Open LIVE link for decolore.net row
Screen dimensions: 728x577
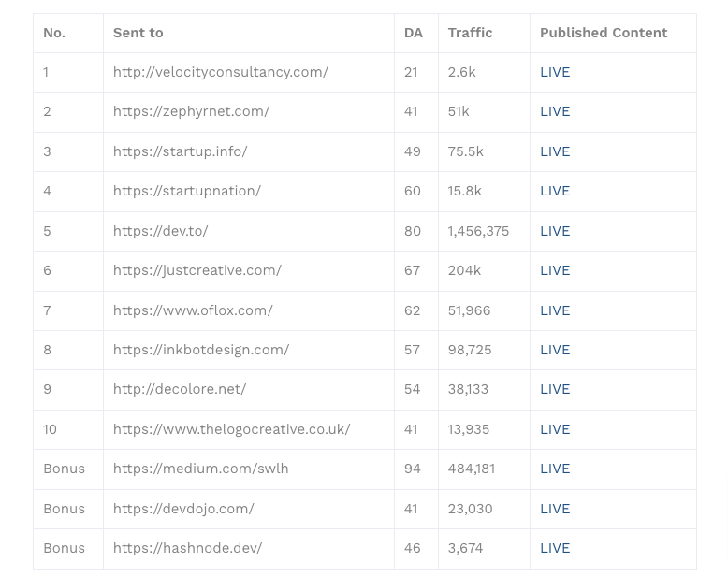[x=555, y=389]
